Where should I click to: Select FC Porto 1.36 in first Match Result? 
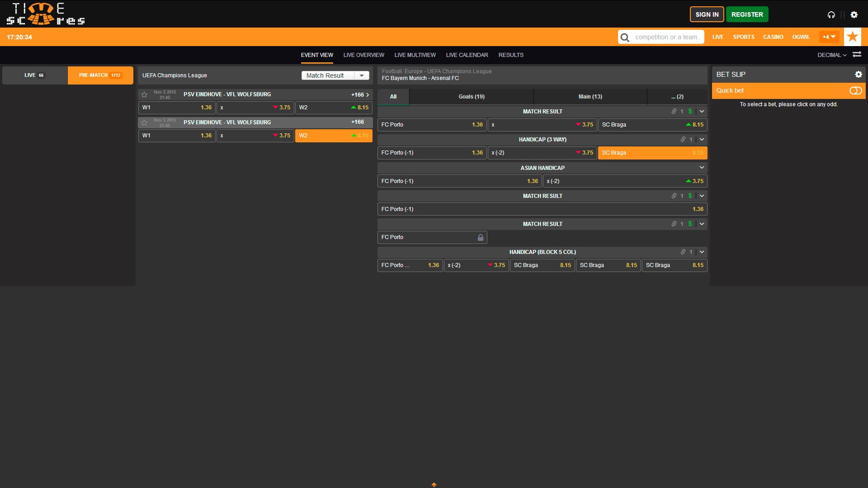(x=432, y=125)
